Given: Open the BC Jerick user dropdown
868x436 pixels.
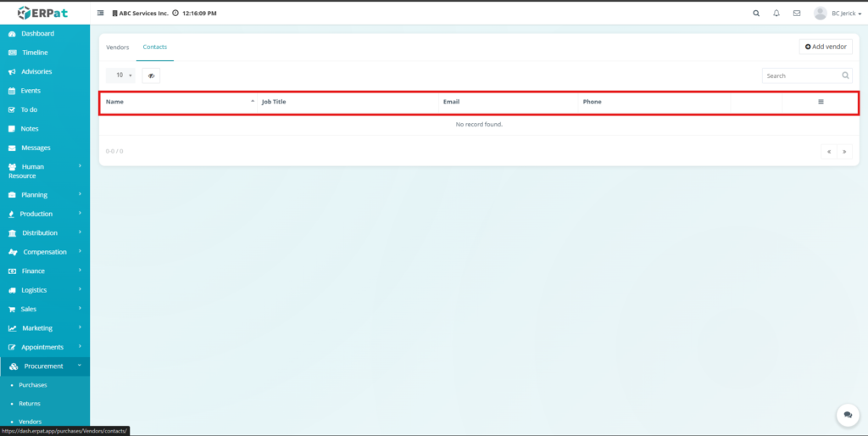Looking at the screenshot, I should [847, 14].
